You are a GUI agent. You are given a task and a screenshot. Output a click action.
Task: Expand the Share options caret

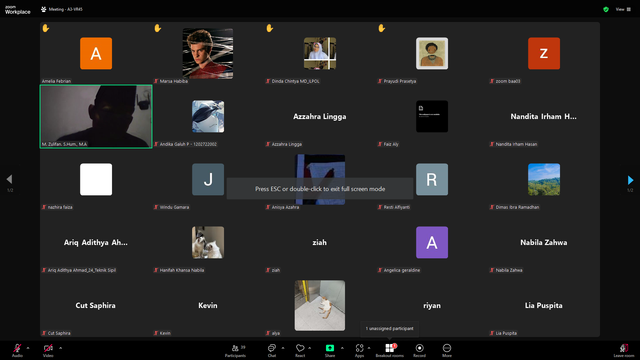pos(342,348)
